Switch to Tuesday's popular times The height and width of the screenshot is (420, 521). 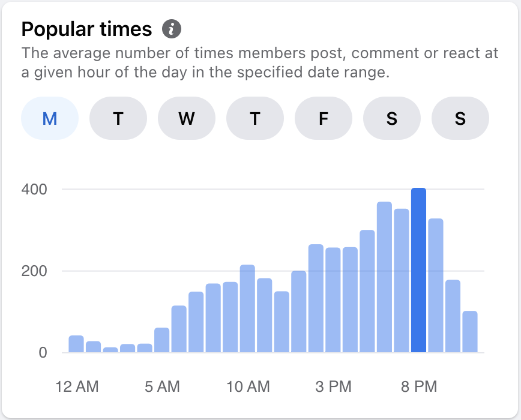point(118,118)
